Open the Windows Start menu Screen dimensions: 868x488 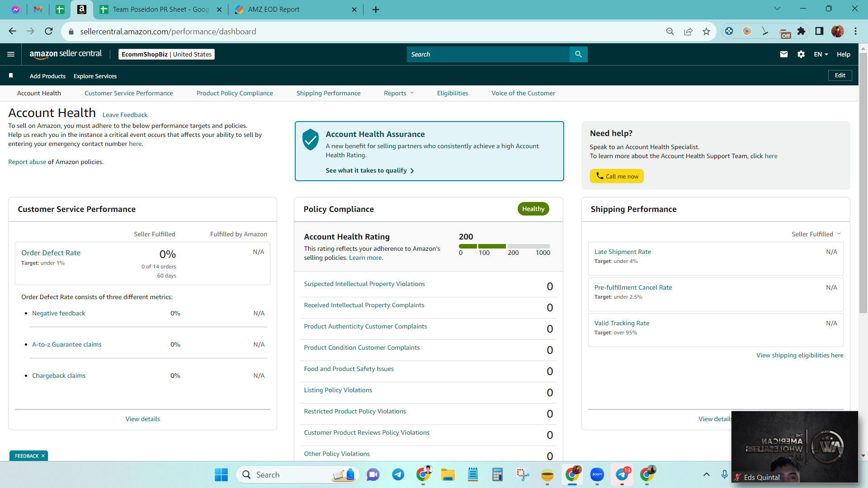point(221,474)
